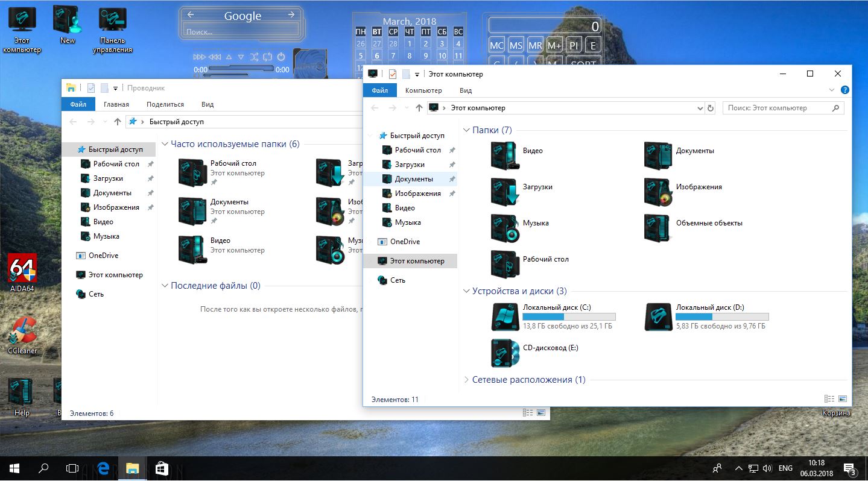Screen dimensions: 868x481
Task: Open the Объемные объекты folder
Action: pos(657,228)
